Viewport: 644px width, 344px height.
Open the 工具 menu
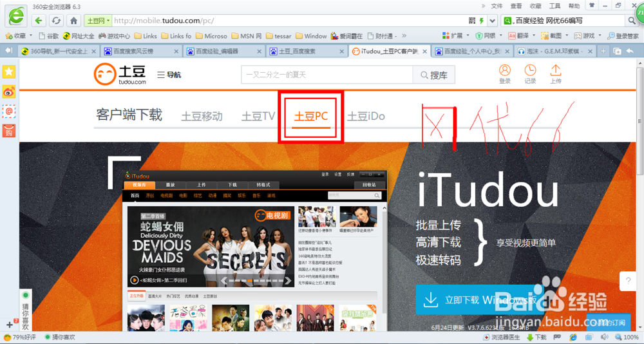pos(555,6)
